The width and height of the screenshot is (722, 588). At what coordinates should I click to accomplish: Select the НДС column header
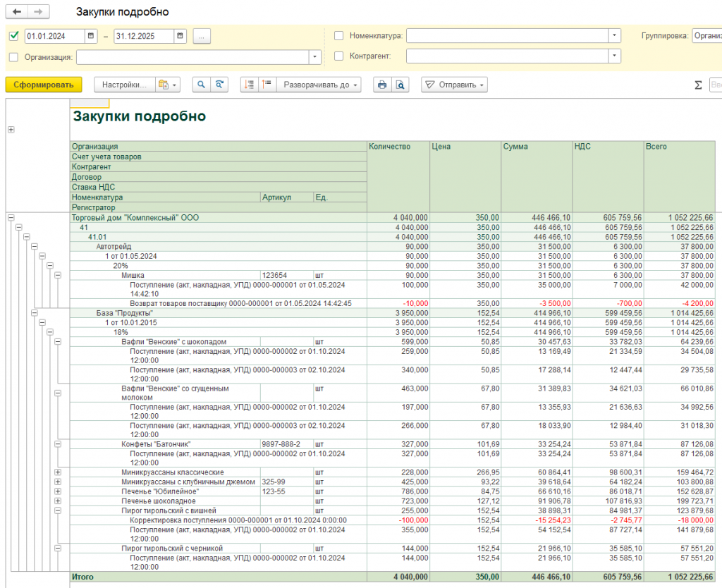608,177
